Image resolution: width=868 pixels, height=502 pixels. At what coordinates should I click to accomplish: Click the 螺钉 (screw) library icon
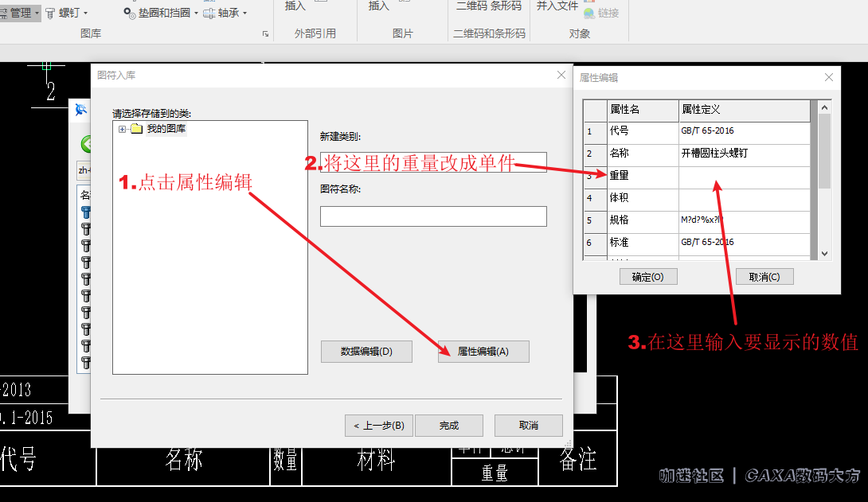point(51,13)
